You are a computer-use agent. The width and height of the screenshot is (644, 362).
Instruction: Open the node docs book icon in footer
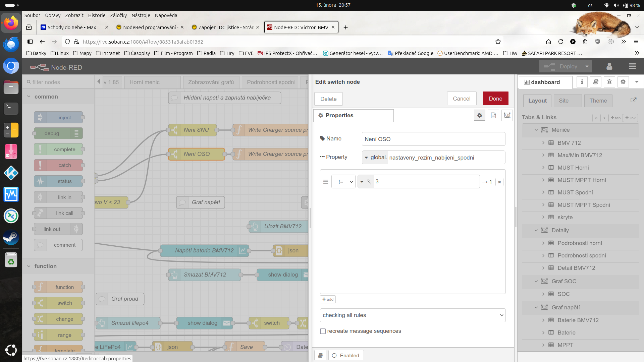[320, 355]
